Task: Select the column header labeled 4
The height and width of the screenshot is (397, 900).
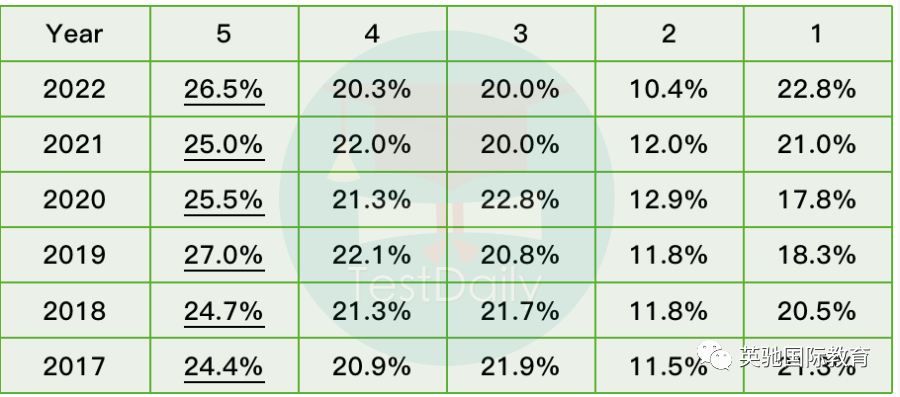Action: [x=372, y=34]
